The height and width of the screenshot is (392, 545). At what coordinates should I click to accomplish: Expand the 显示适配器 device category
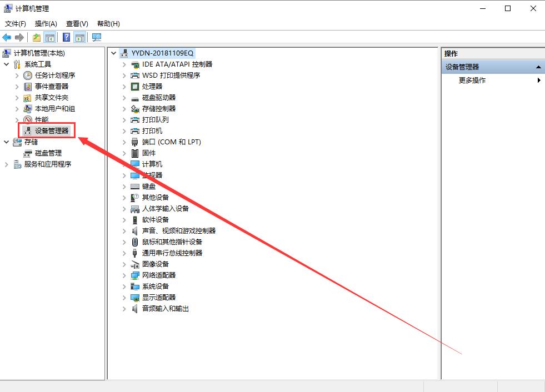124,297
